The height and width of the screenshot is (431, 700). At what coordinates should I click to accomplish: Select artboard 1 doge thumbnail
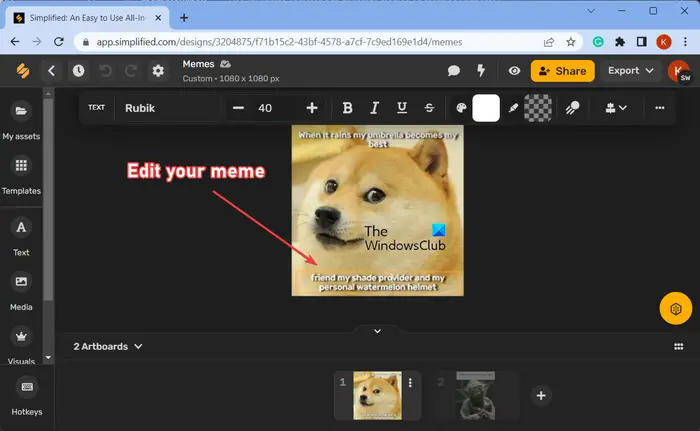point(378,396)
